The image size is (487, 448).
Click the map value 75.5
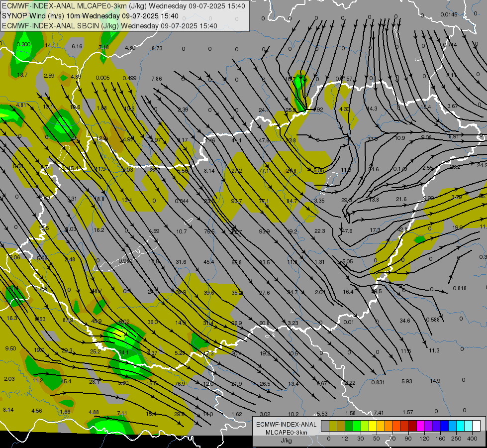tap(209, 231)
